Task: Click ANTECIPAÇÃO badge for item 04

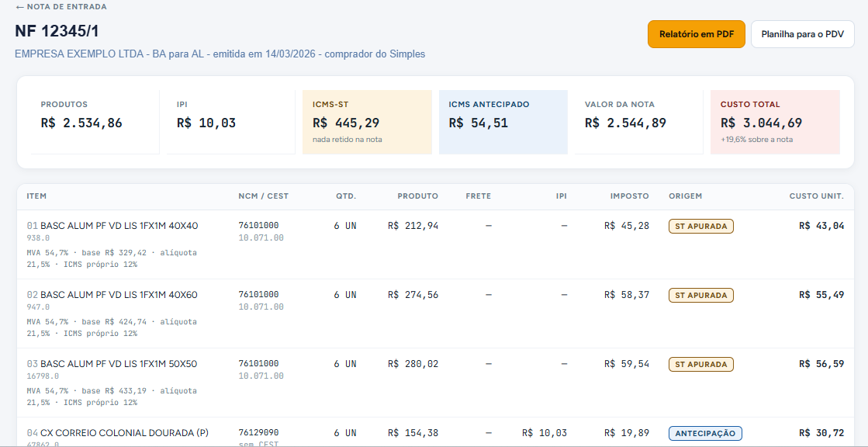Action: pos(705,433)
